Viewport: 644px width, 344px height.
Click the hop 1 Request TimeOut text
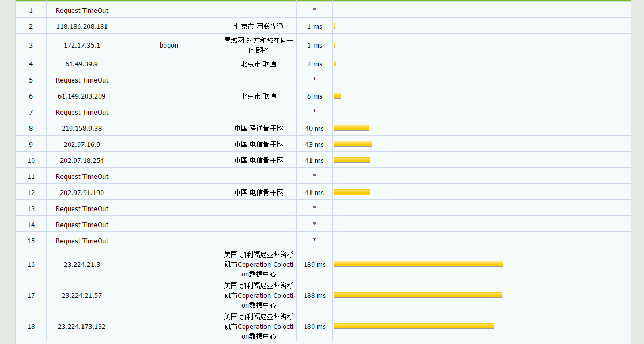click(x=82, y=10)
